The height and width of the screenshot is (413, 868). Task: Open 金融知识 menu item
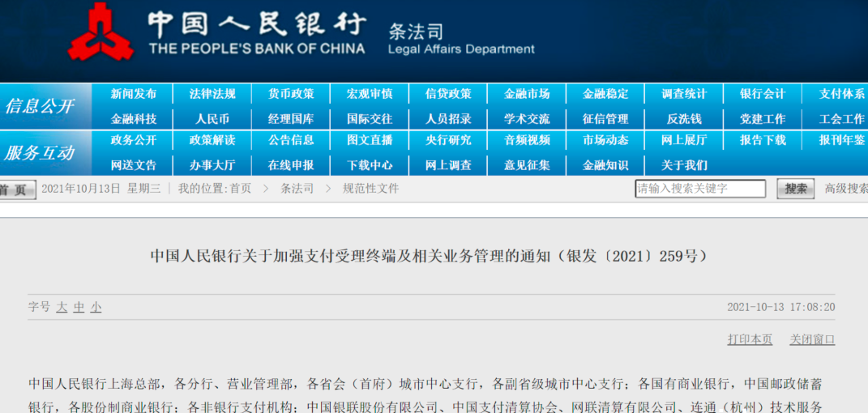[605, 165]
